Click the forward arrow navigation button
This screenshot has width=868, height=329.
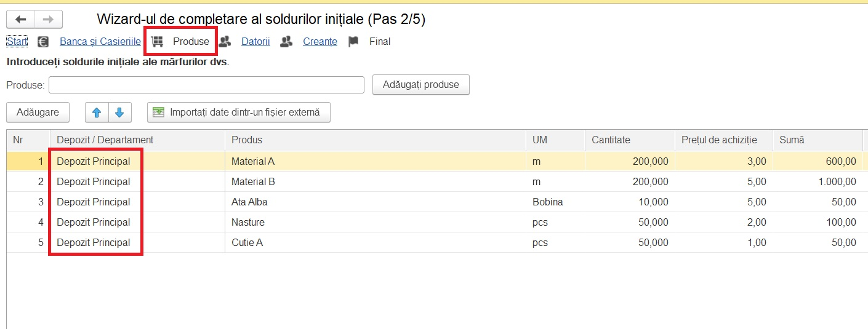click(x=48, y=19)
